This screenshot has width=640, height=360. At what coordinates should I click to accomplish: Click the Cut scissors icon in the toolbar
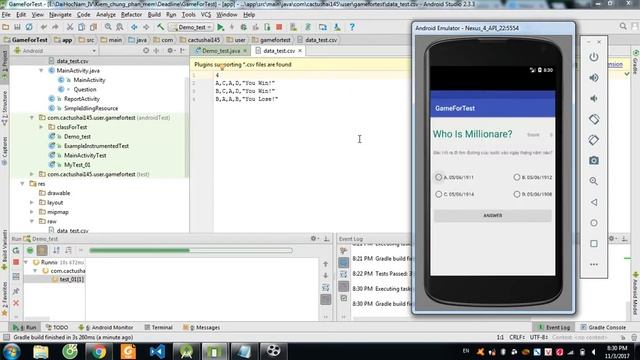tap(70, 27)
